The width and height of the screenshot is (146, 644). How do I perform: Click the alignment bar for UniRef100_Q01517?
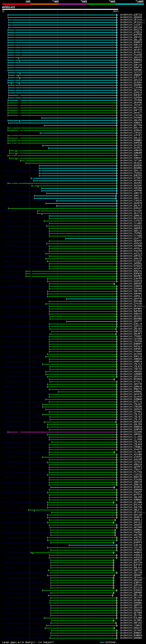point(83,148)
